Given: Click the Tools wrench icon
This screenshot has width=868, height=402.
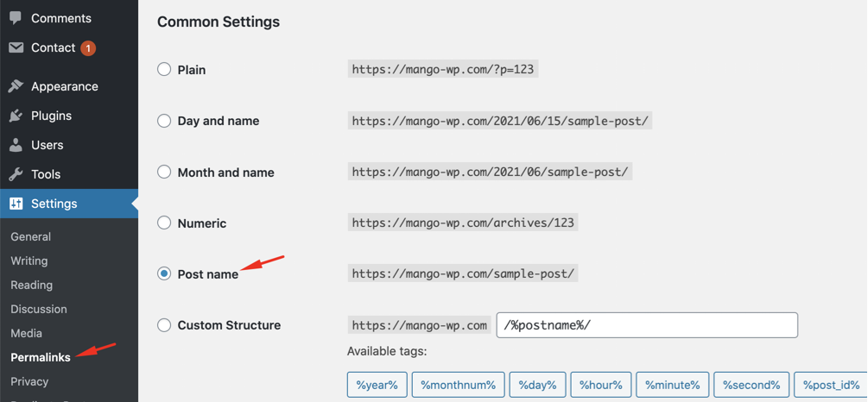Looking at the screenshot, I should 16,174.
